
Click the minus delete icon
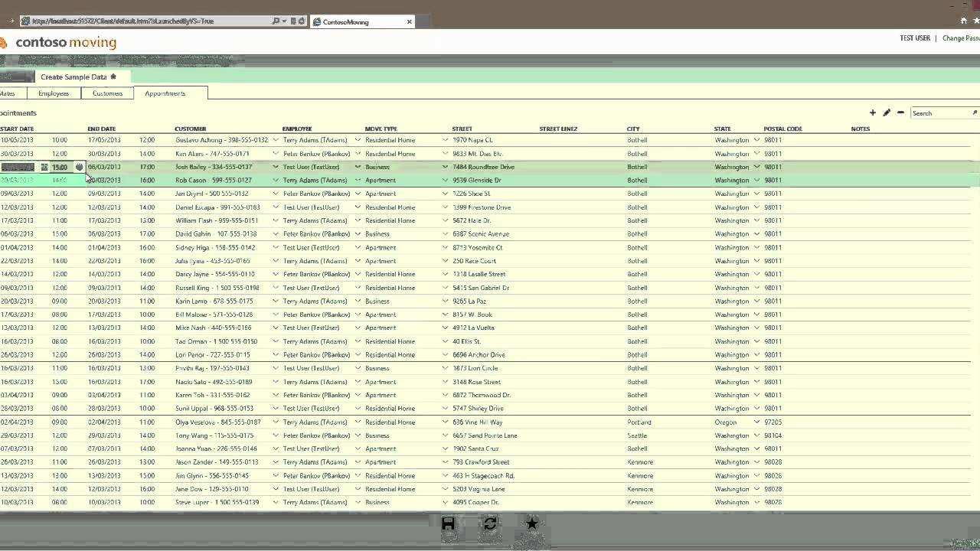pyautogui.click(x=900, y=112)
